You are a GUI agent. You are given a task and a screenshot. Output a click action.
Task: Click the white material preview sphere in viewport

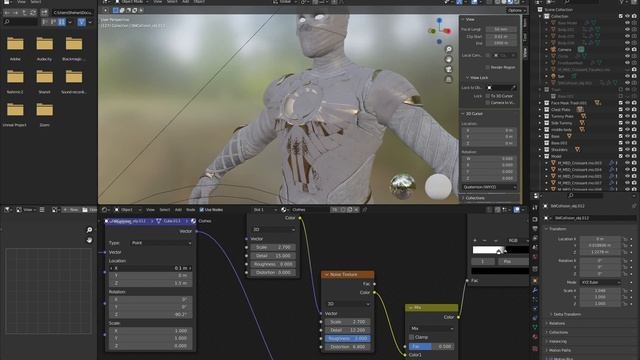[x=438, y=186]
